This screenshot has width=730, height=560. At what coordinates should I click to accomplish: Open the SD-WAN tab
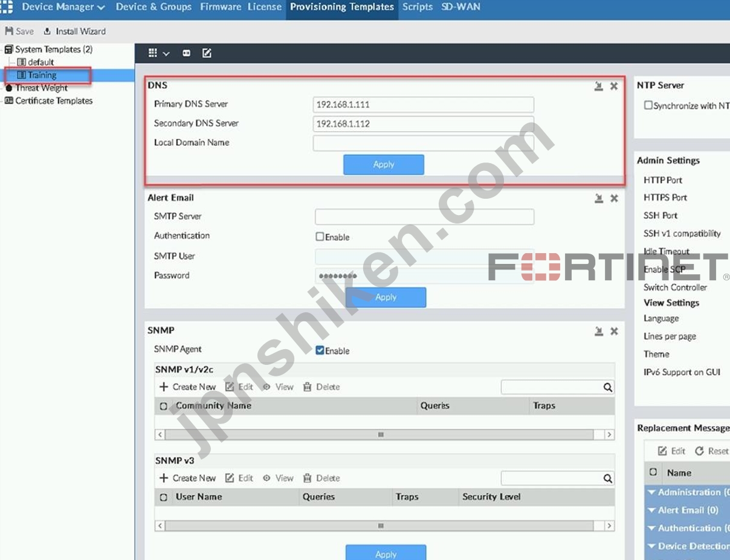click(x=460, y=7)
